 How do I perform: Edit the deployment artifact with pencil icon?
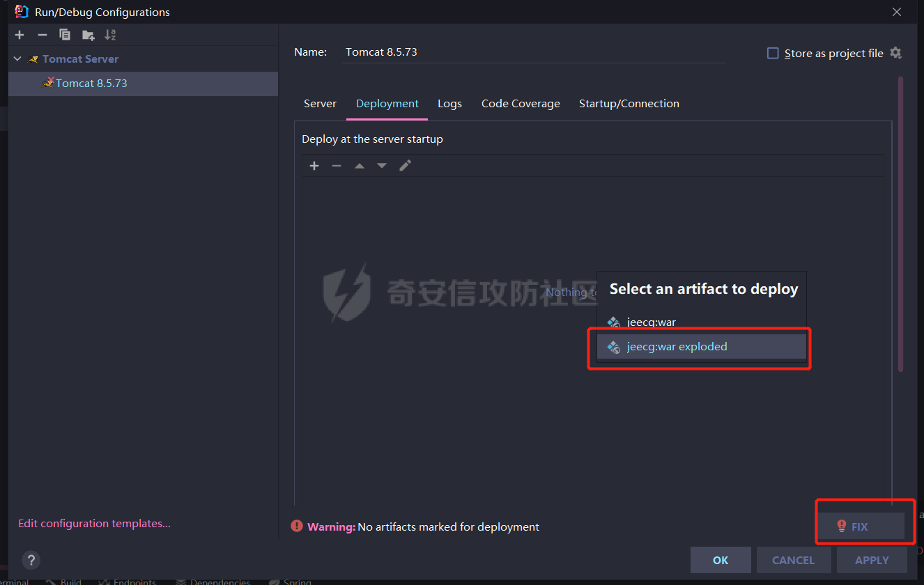(x=405, y=166)
